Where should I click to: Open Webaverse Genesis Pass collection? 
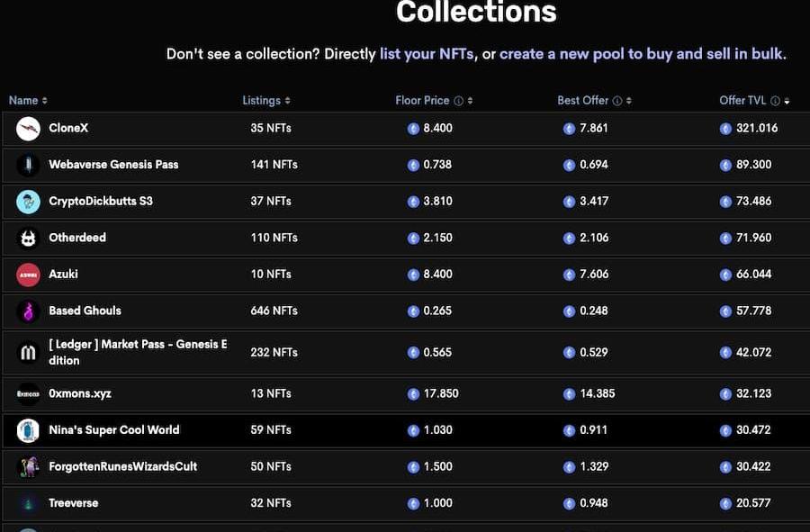(113, 165)
